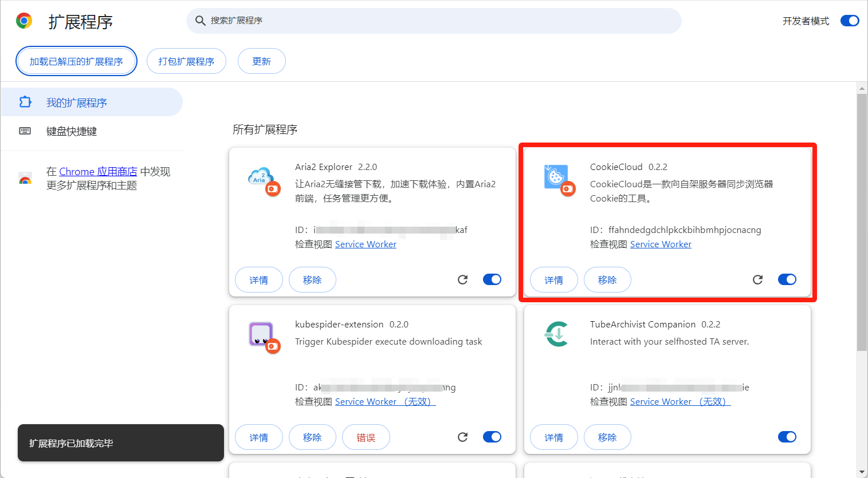This screenshot has width=868, height=478.
Task: Click the CookieCloud cookie icon
Action: 555,177
